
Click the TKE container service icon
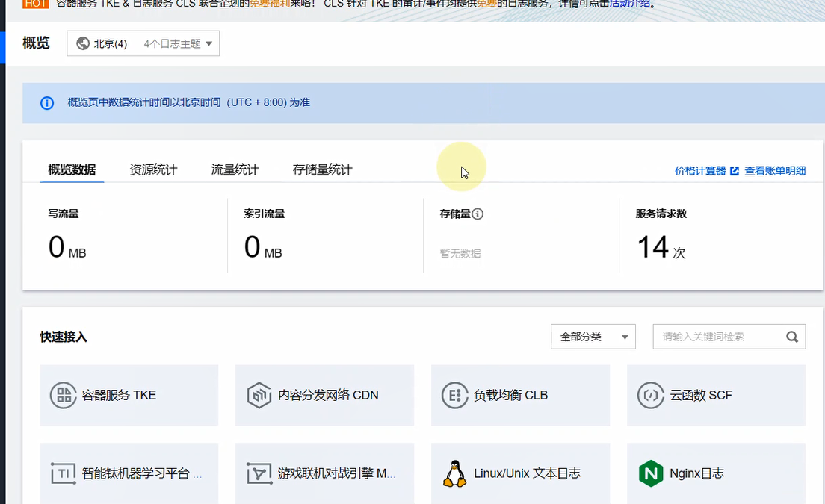(63, 395)
